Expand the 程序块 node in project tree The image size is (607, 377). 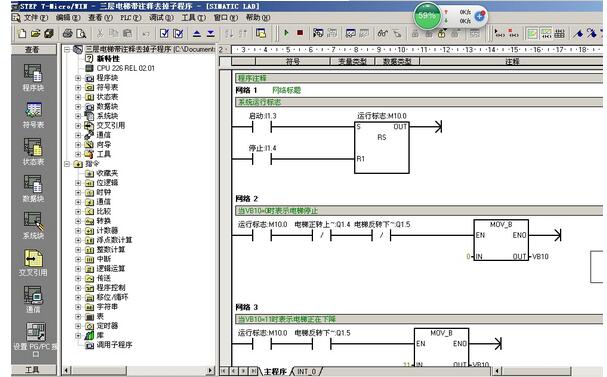click(x=78, y=78)
